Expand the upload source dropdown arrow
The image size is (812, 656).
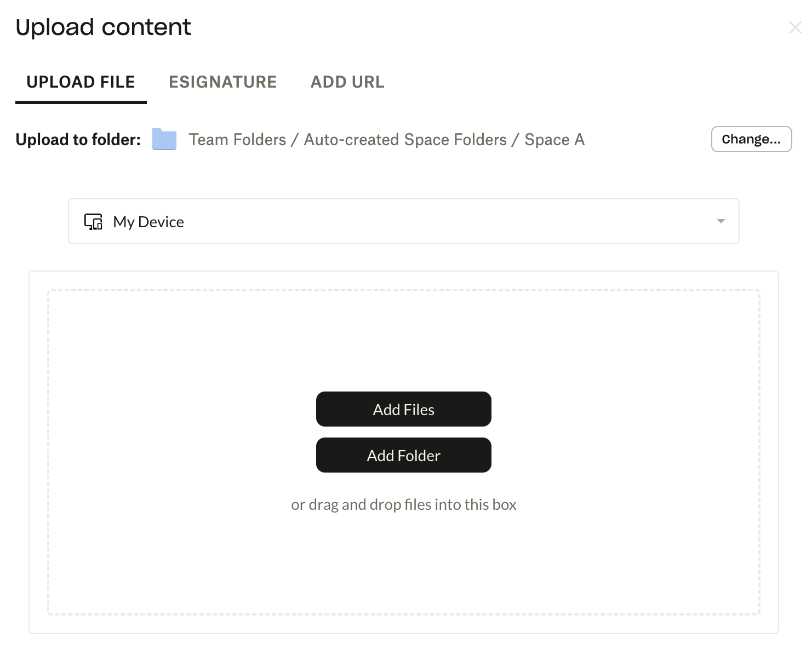coord(720,221)
